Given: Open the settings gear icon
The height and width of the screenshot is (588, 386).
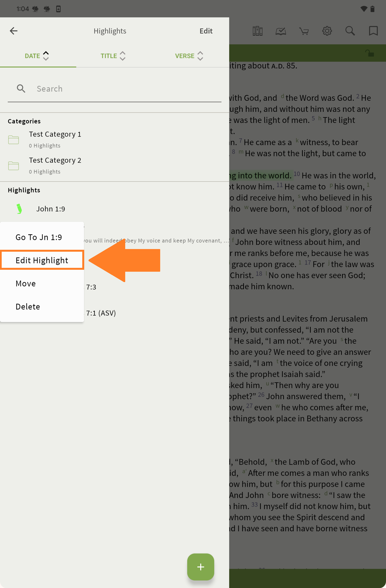Looking at the screenshot, I should click(327, 31).
